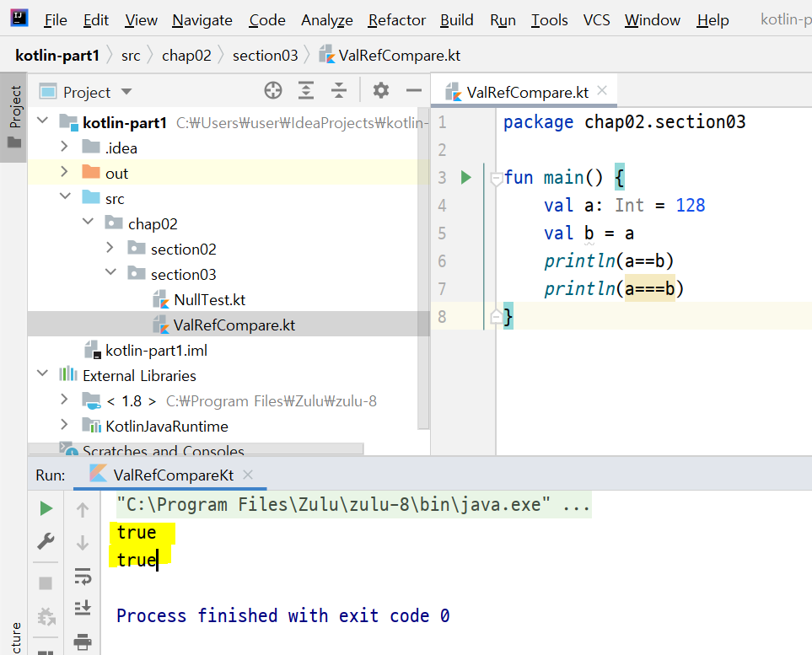Click fold marker next to fun main

click(496, 180)
